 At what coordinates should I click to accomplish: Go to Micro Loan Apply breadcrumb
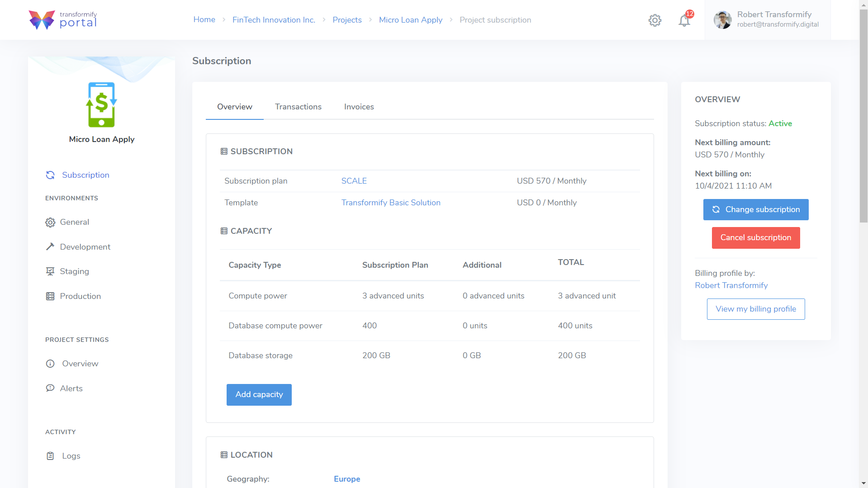point(411,20)
